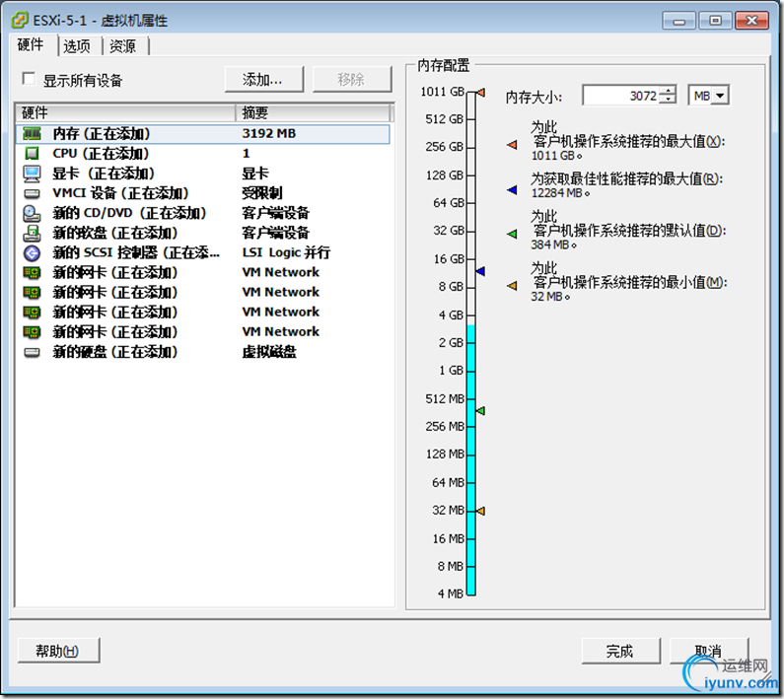Click the green legend arrow for 推荐的默认值
The width and height of the screenshot is (784, 699).
(512, 234)
